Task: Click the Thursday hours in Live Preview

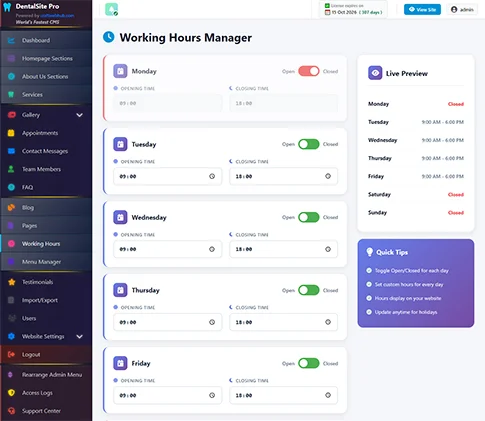Action: tap(443, 158)
